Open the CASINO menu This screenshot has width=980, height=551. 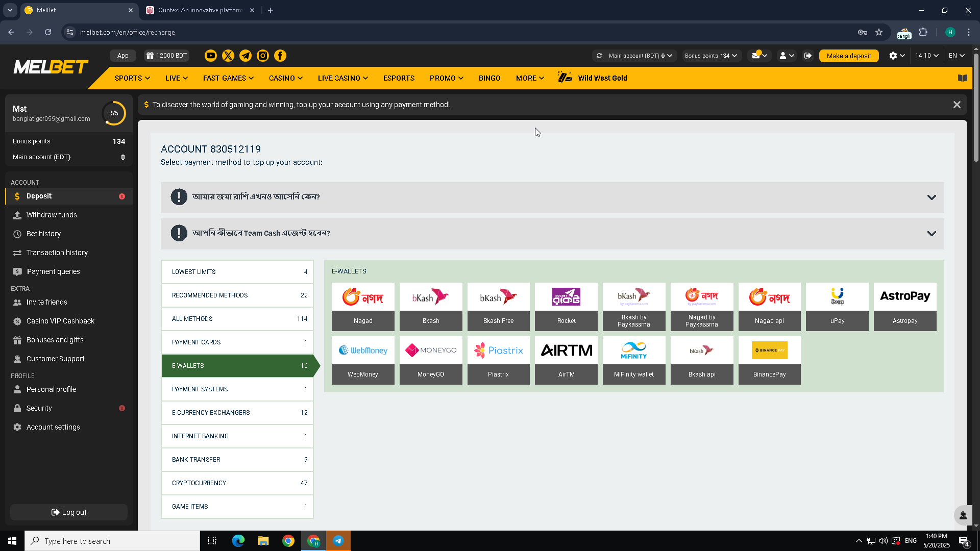285,78
